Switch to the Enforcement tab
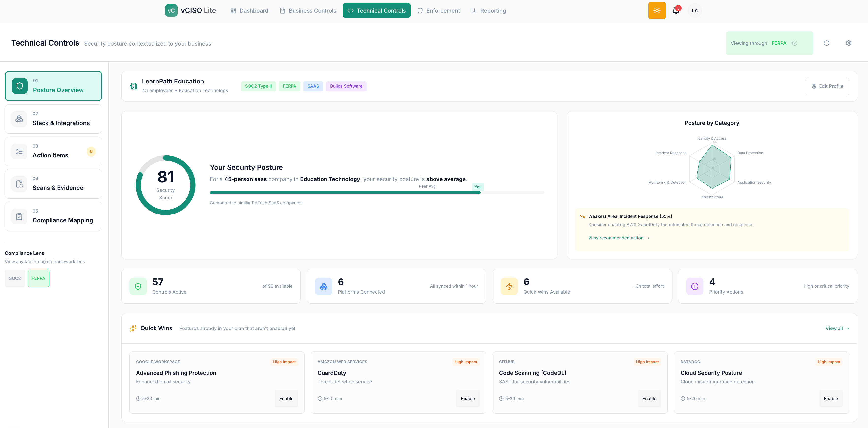868x428 pixels. pos(438,10)
